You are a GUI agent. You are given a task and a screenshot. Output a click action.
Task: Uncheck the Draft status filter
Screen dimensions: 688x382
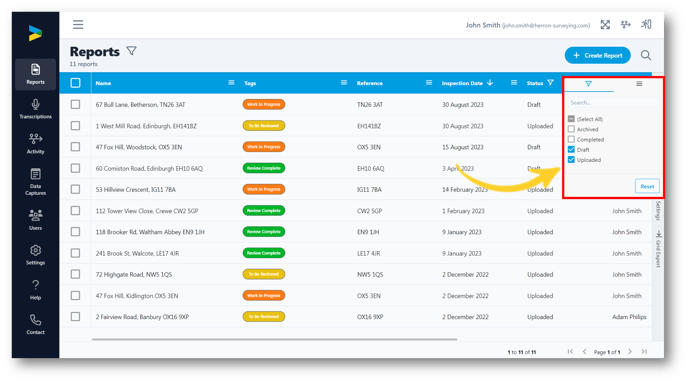point(571,150)
